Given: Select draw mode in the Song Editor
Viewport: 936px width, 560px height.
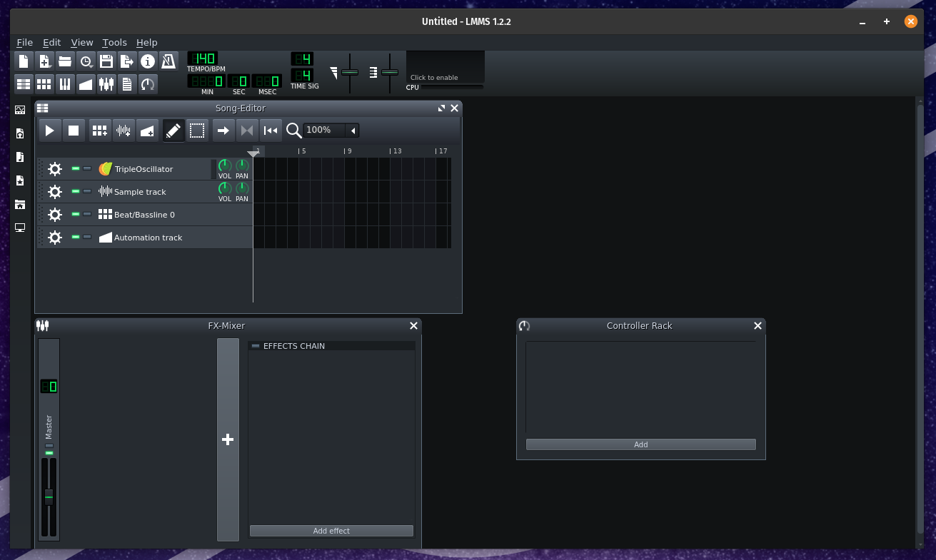Looking at the screenshot, I should (x=173, y=131).
